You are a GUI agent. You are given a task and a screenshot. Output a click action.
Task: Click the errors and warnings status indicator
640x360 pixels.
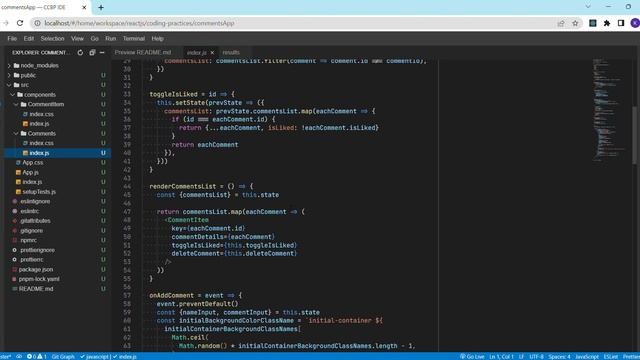coord(37,356)
